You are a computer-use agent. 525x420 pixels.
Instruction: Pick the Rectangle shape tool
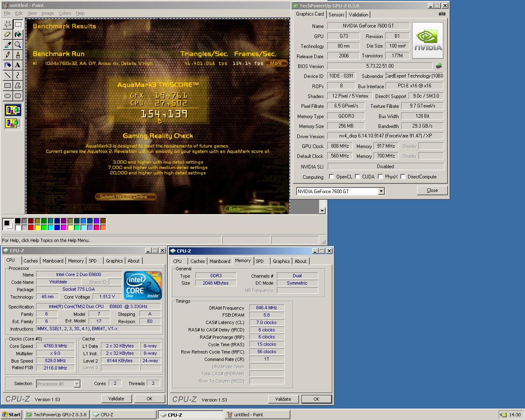pos(8,86)
